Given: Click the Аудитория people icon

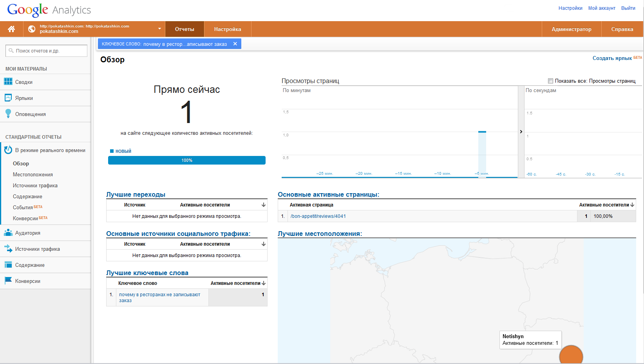Looking at the screenshot, I should (8, 232).
